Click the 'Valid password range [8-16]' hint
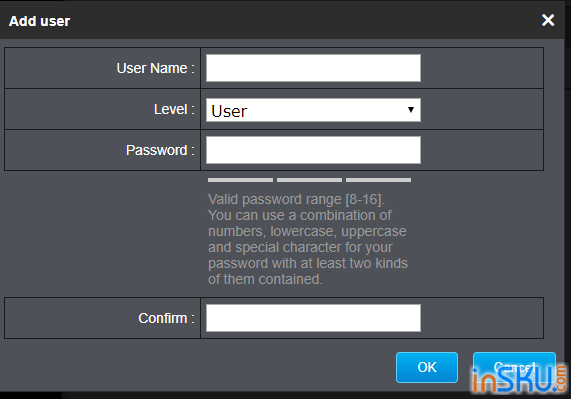Viewport: 571px width, 399px height. [x=296, y=199]
